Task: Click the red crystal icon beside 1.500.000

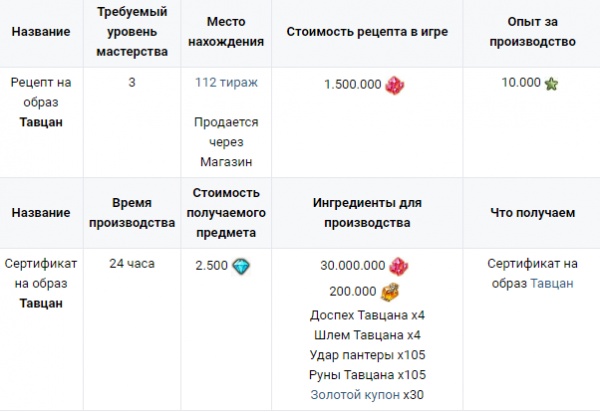Action: (x=395, y=85)
